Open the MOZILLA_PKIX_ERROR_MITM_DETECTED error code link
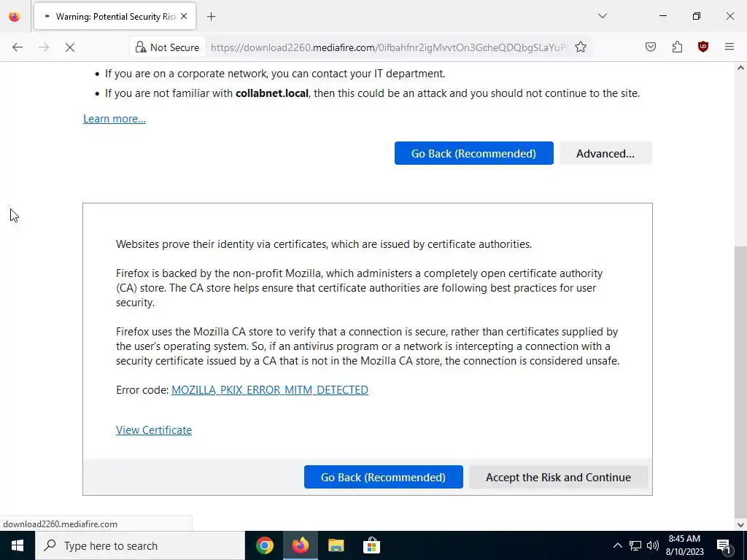747x560 pixels. pos(270,390)
